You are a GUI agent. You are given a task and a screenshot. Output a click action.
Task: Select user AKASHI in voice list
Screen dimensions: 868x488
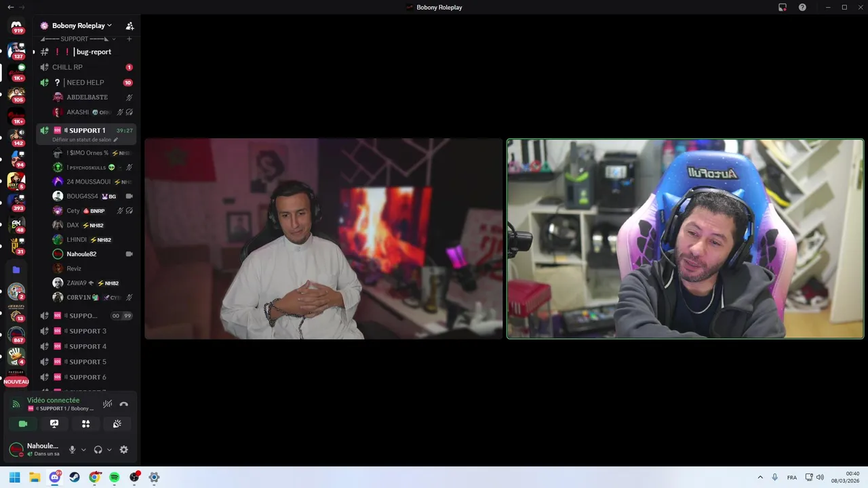94,113
